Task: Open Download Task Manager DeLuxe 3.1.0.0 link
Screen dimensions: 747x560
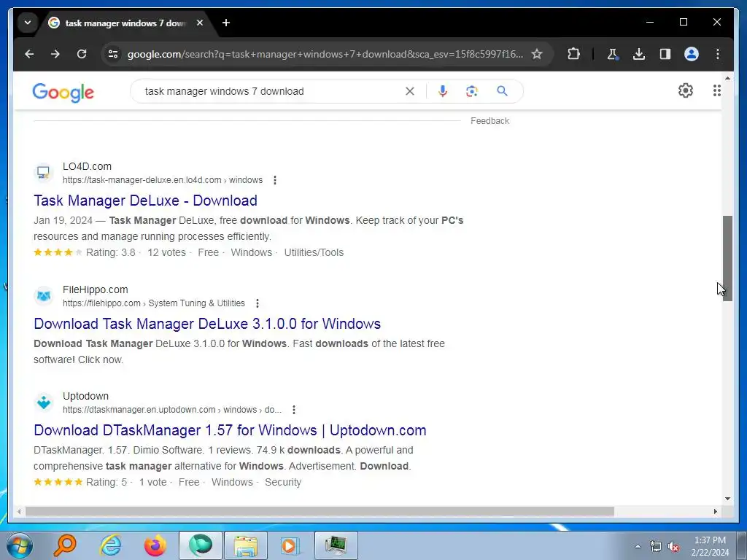Action: pos(207,324)
